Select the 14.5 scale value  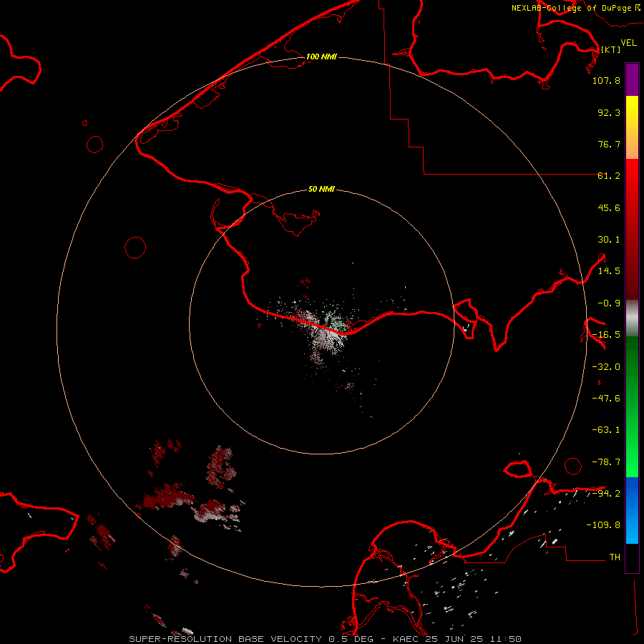pos(609,271)
